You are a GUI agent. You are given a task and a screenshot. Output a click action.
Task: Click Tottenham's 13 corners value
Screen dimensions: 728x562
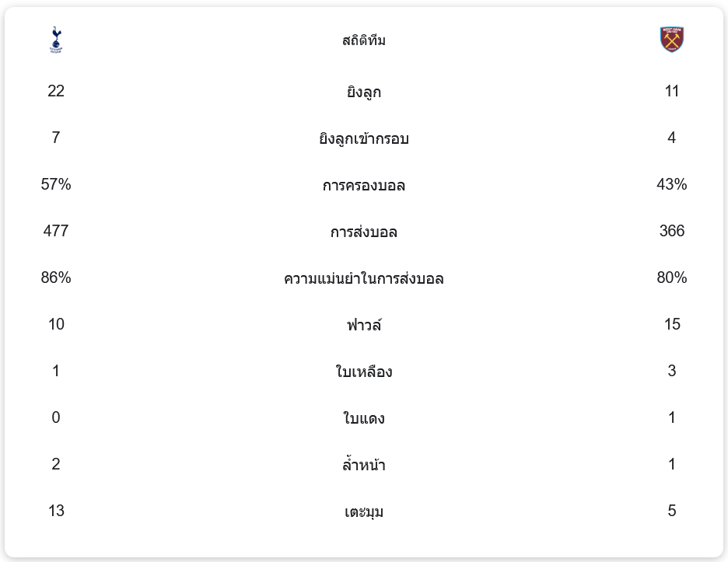[56, 511]
